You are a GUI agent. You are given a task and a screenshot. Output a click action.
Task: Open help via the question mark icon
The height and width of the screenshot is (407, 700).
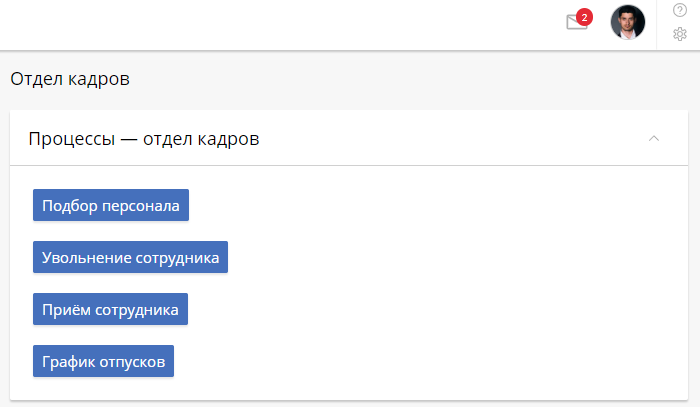679,10
